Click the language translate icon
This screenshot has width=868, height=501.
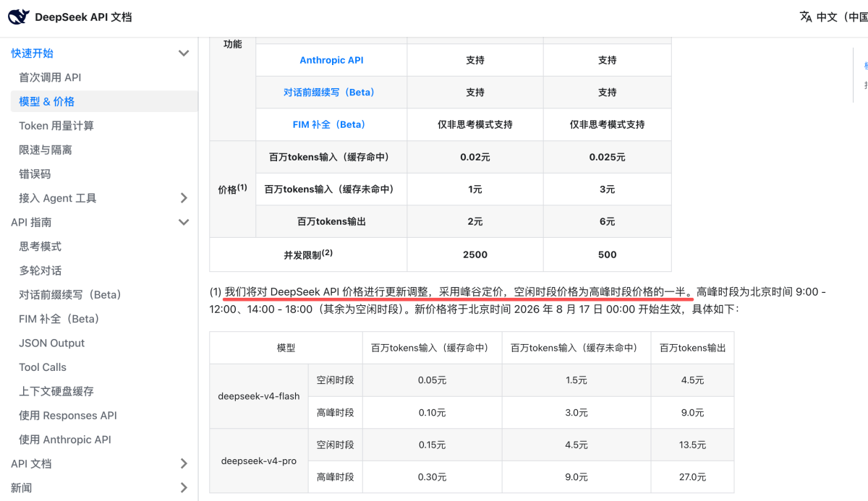tap(806, 17)
